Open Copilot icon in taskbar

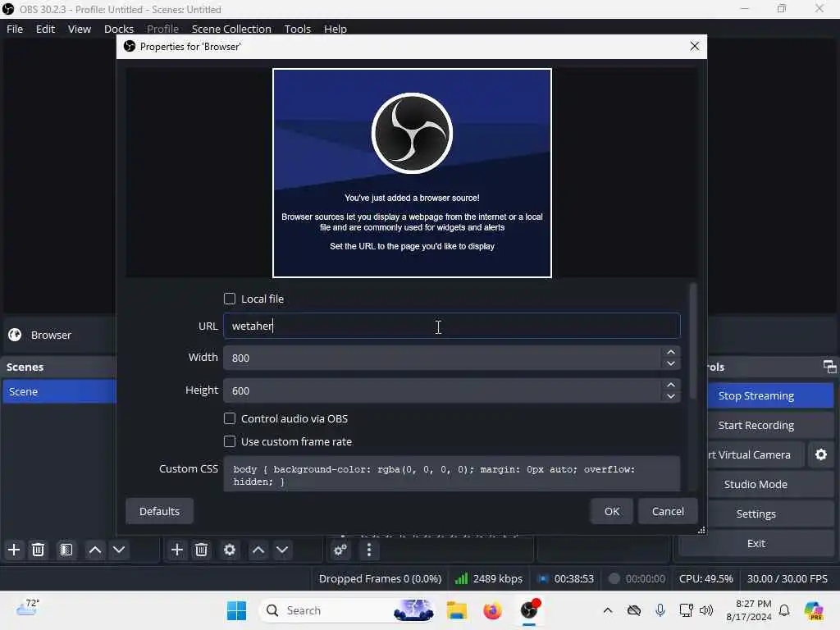pos(814,610)
